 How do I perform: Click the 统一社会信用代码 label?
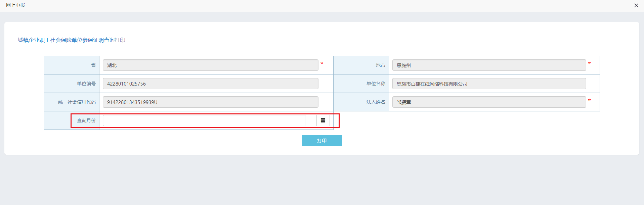coord(77,102)
